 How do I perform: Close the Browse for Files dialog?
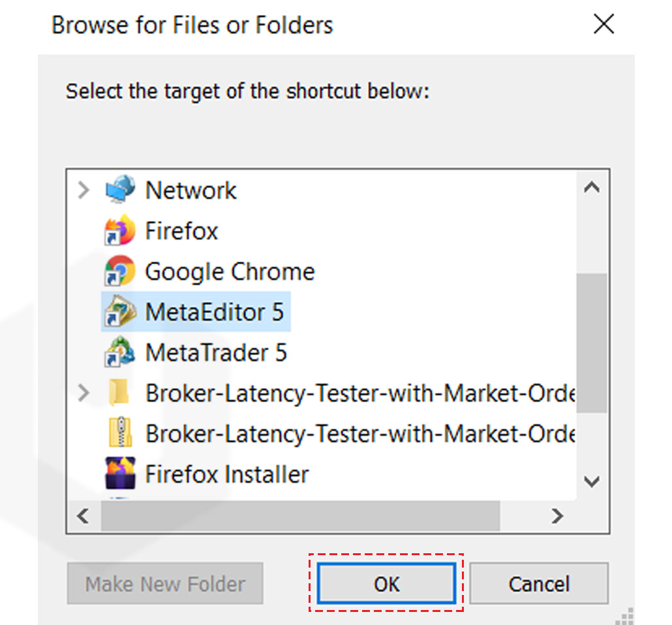coord(603,25)
